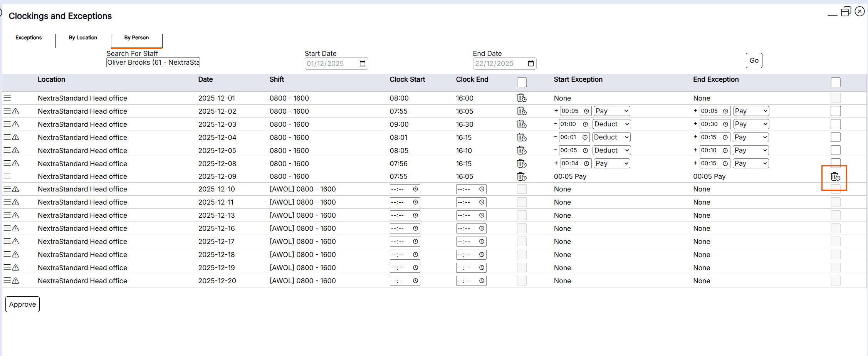Open the Start Exception Pay dropdown for 2025-12-08
This screenshot has width=868, height=356.
coord(612,163)
